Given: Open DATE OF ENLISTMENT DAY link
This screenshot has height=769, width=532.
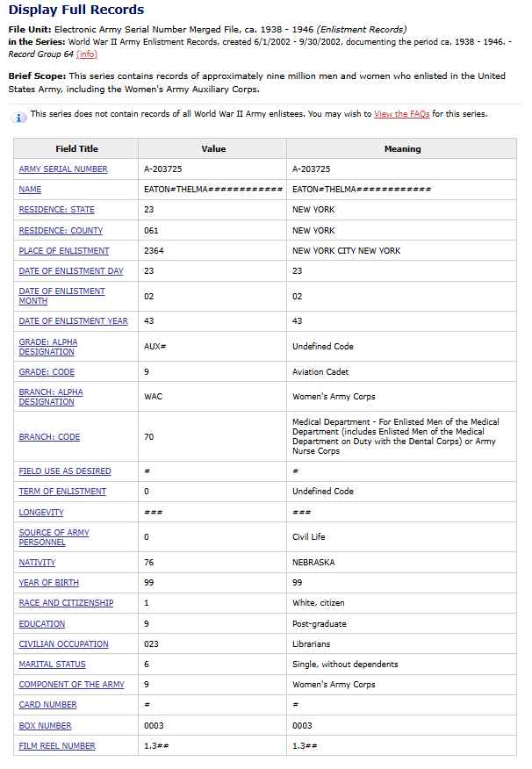Looking at the screenshot, I should tap(71, 271).
